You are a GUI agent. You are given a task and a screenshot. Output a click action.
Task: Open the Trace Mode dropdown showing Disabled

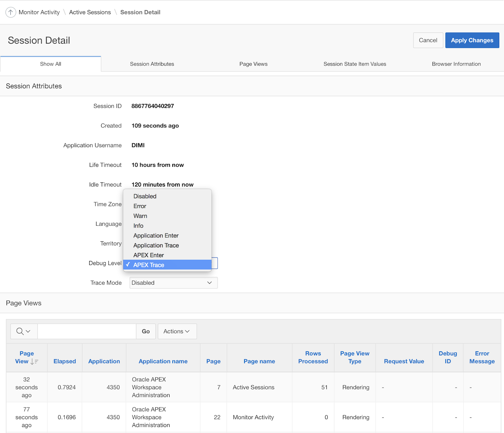pos(173,283)
